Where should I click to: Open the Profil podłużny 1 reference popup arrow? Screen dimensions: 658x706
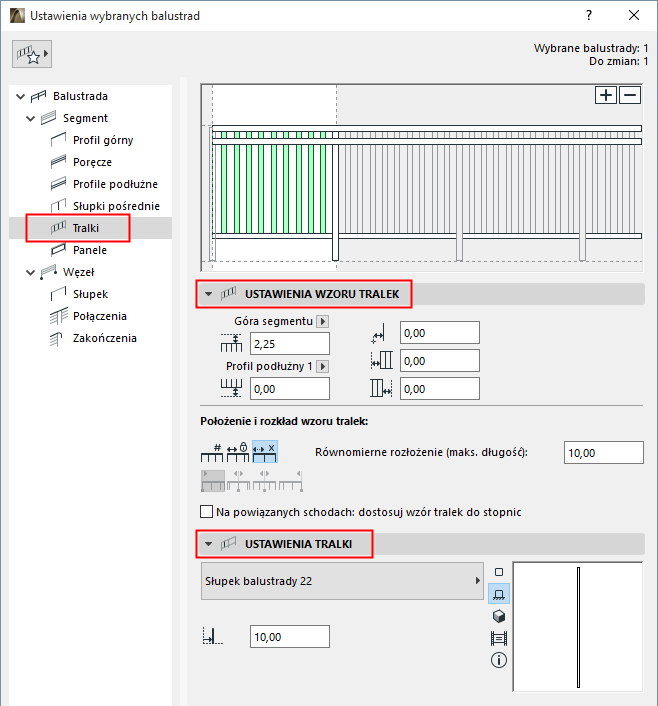(x=322, y=367)
